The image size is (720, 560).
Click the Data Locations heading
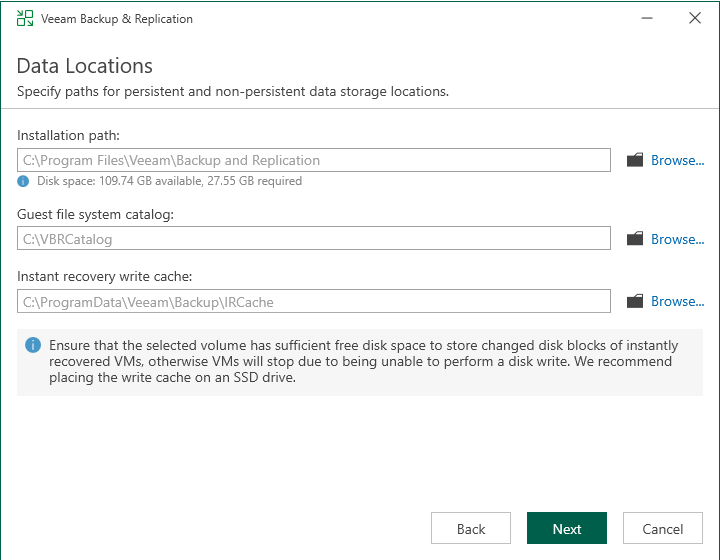pos(85,66)
